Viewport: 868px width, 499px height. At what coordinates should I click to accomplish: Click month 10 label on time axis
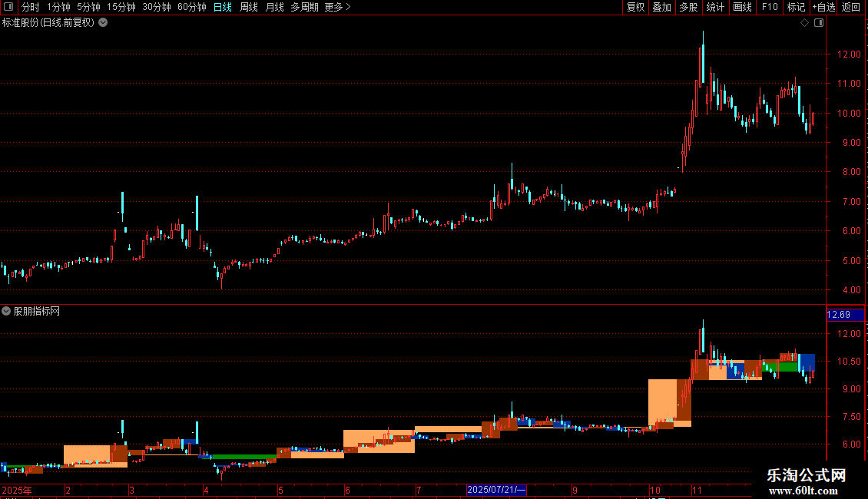click(655, 490)
